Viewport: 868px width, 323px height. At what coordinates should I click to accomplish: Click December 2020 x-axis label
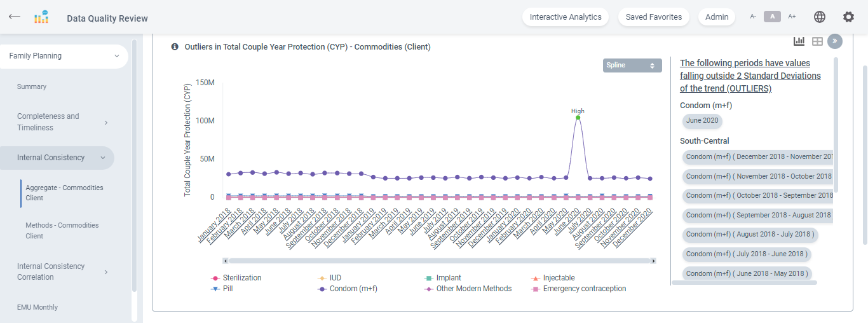coord(634,227)
